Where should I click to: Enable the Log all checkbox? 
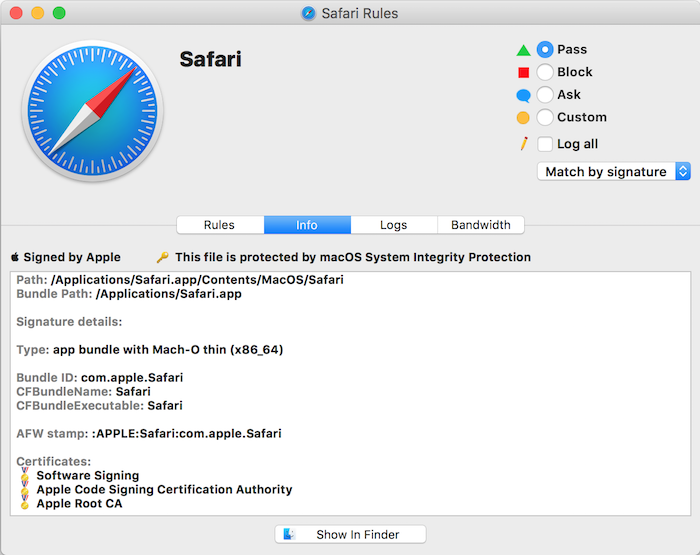[x=545, y=144]
